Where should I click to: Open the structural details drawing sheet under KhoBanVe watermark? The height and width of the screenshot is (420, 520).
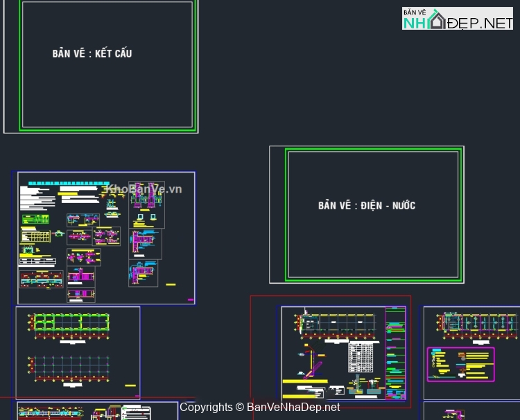tap(106, 238)
